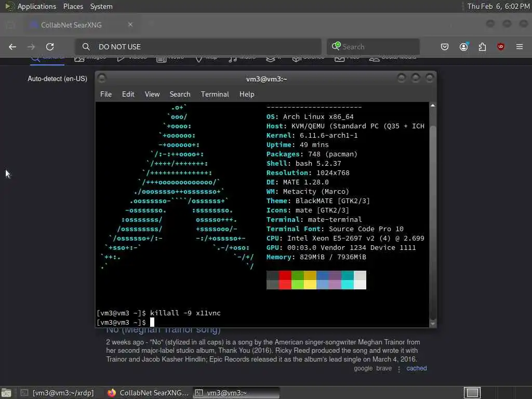Open the extensions puzzle icon

pos(482,47)
